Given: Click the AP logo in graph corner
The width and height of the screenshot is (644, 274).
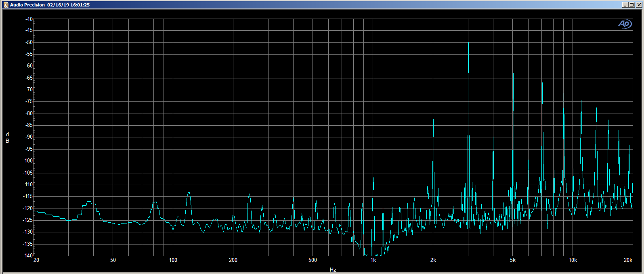Looking at the screenshot, I should [625, 24].
